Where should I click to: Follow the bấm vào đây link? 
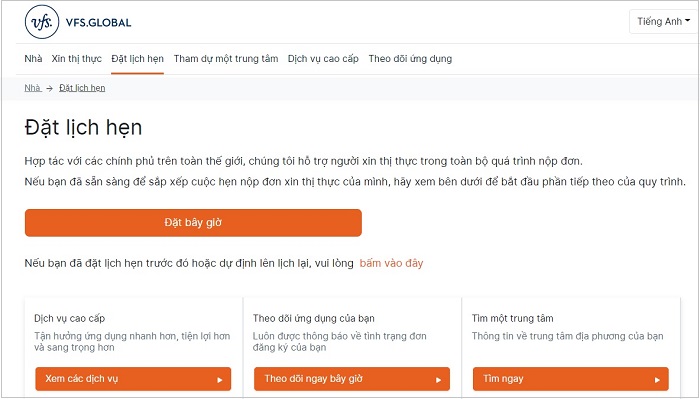(x=391, y=263)
